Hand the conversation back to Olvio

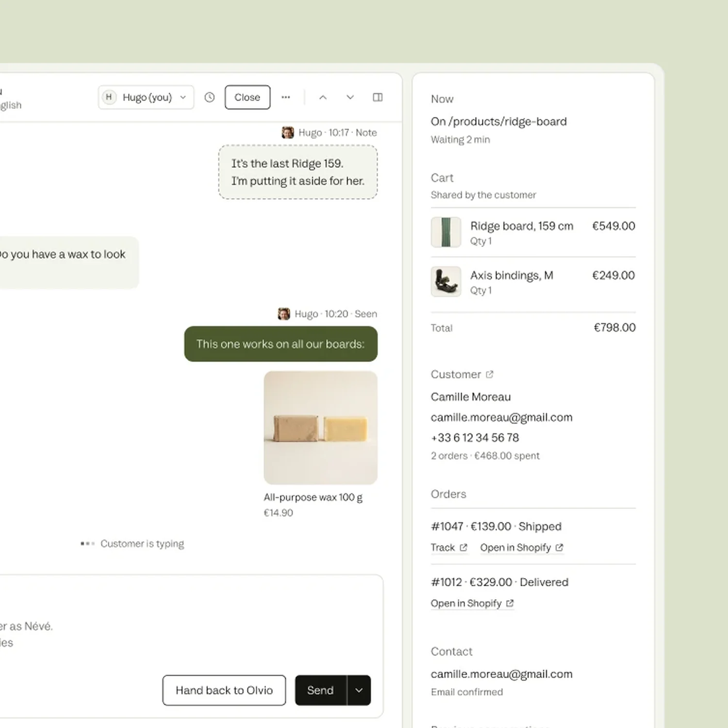[x=224, y=690]
